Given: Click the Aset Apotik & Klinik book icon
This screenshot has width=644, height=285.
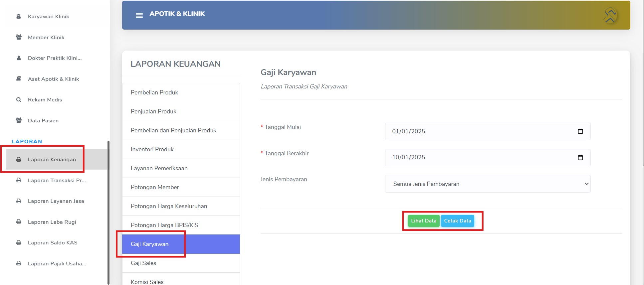Looking at the screenshot, I should click(19, 79).
